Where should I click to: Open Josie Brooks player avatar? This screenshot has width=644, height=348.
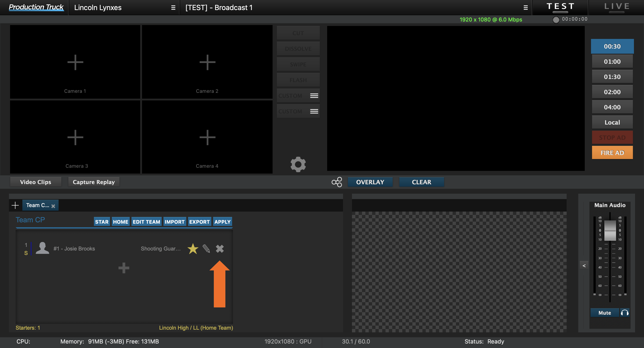[42, 248]
